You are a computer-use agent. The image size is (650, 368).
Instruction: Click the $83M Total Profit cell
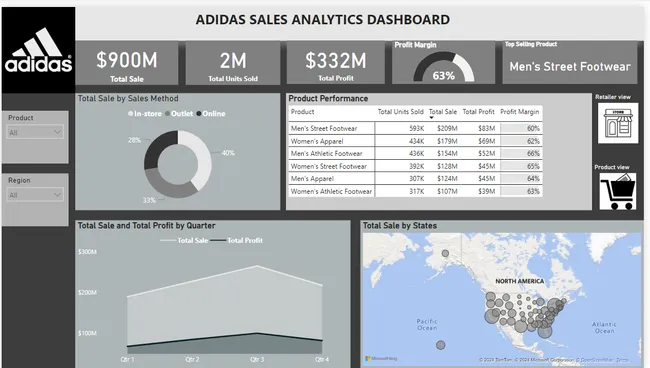(486, 128)
